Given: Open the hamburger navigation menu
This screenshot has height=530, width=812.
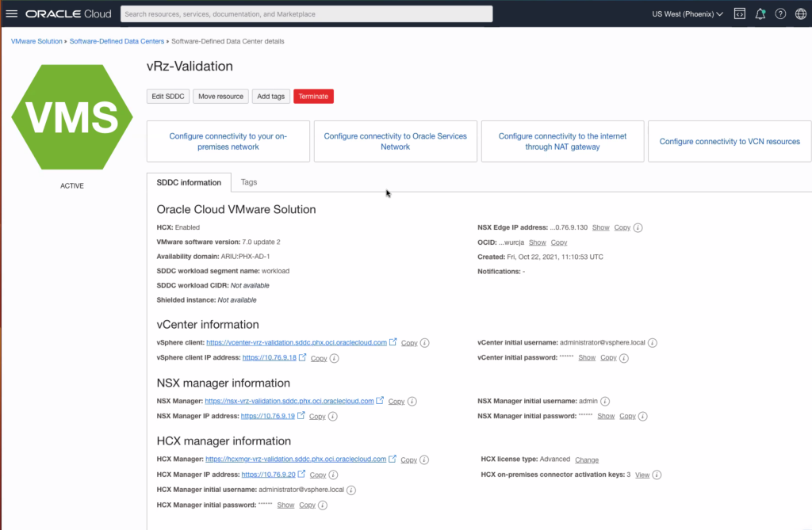Looking at the screenshot, I should pyautogui.click(x=11, y=14).
